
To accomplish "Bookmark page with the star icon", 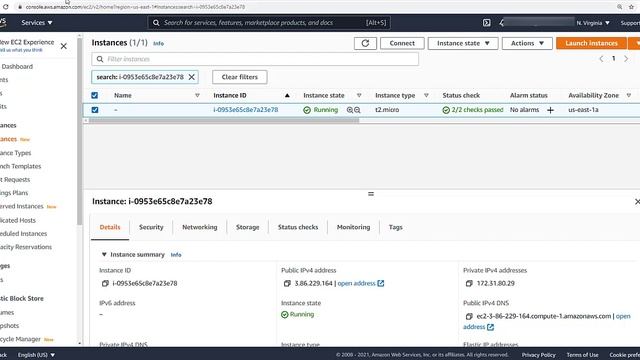I will (x=631, y=7).
